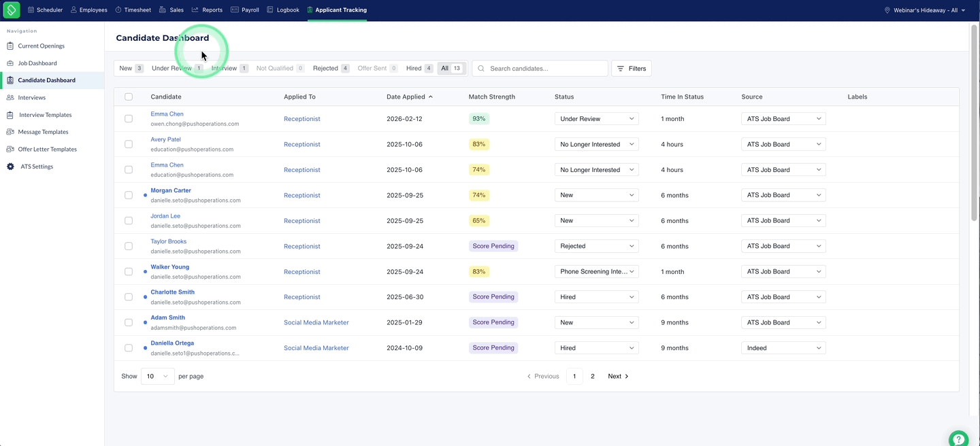This screenshot has height=446, width=980.
Task: Open Morgan Carter's candidate profile link
Action: (171, 190)
